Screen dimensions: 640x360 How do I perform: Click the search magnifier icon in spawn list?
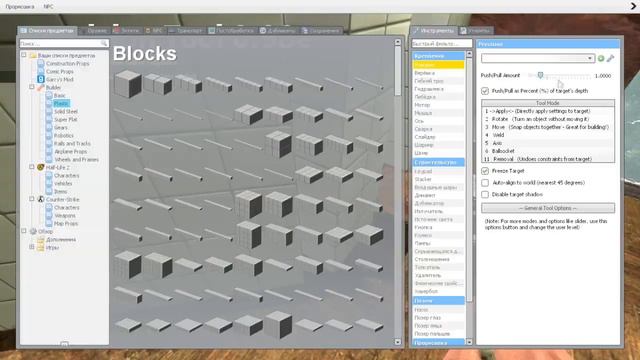tap(104, 43)
